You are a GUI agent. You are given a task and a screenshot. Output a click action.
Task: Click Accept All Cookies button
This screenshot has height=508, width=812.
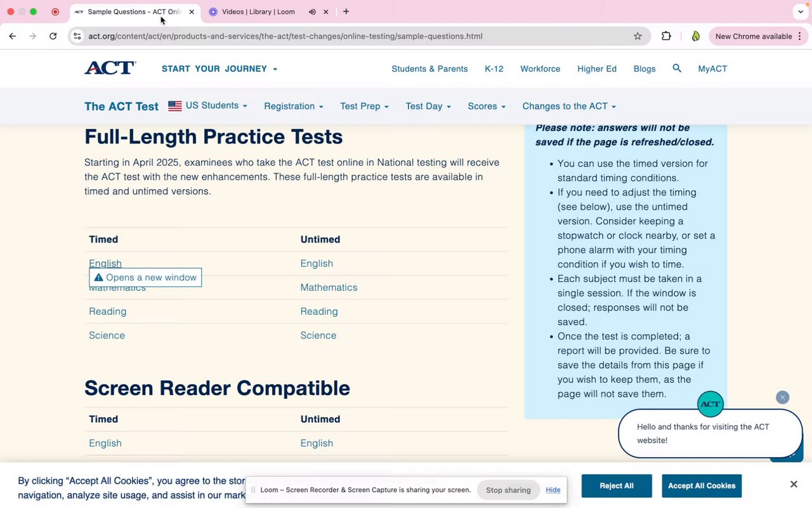[702, 486]
